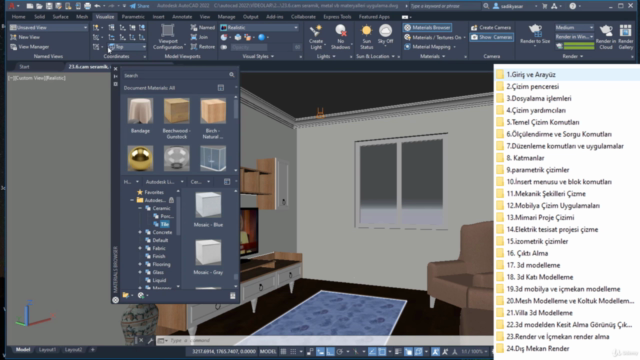This screenshot has width=640, height=360.
Task: Switch to the Solid ribbon tab
Action: (40, 17)
